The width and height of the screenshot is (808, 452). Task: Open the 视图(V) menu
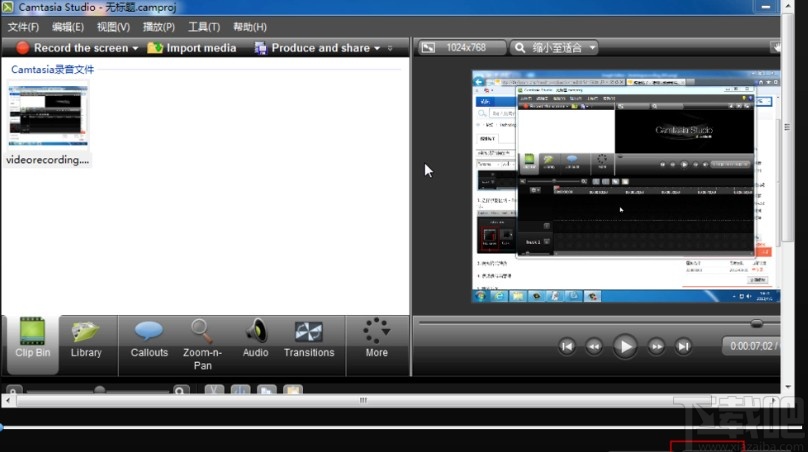coord(113,27)
